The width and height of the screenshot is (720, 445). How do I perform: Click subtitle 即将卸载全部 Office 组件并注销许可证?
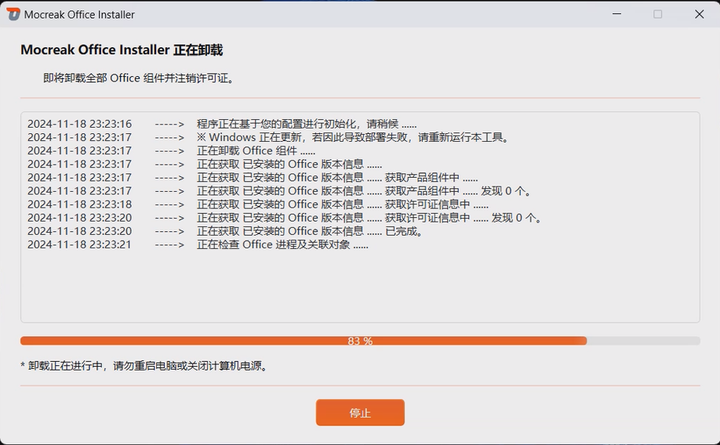tap(139, 78)
